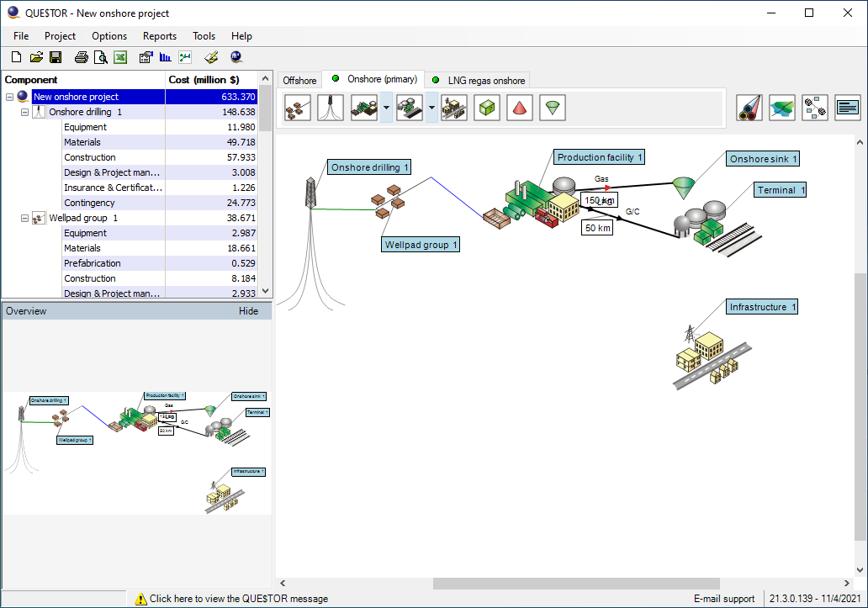
Task: Open the Help menu
Action: [x=241, y=36]
